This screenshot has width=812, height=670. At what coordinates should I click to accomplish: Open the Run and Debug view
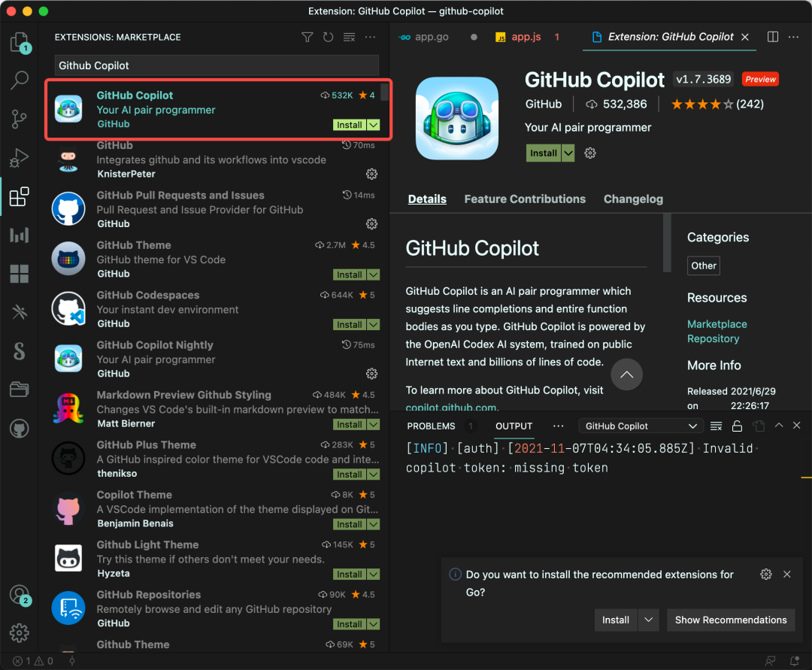click(19, 158)
